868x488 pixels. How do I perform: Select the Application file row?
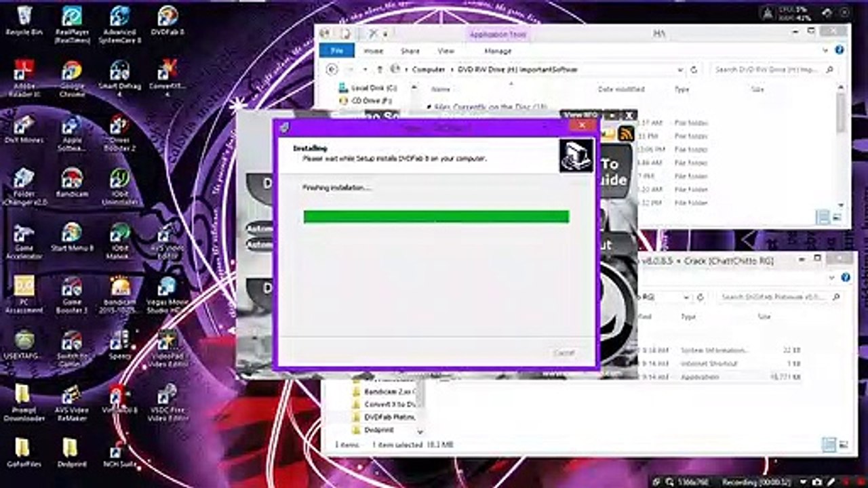pos(720,377)
